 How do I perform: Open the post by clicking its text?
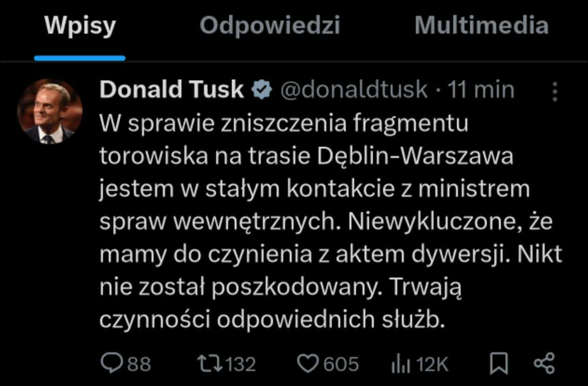coord(326,222)
